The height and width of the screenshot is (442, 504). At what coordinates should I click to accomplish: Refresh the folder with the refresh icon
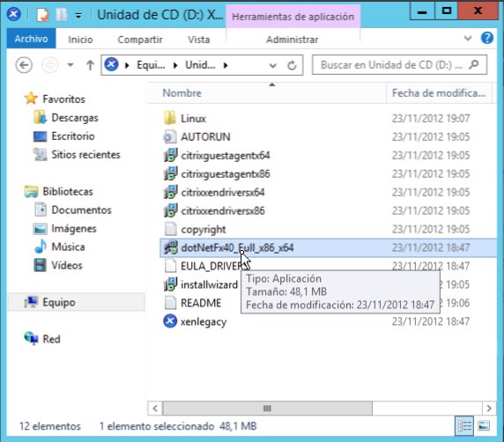tap(292, 65)
